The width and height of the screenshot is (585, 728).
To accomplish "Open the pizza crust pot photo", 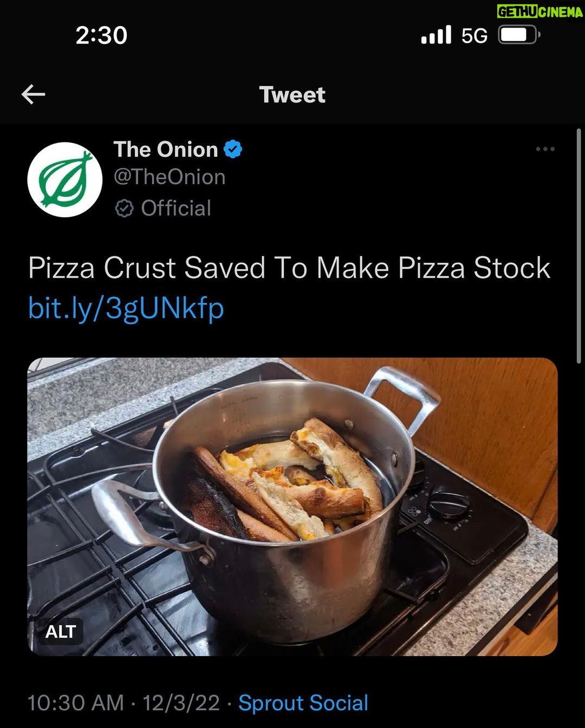I will point(292,507).
